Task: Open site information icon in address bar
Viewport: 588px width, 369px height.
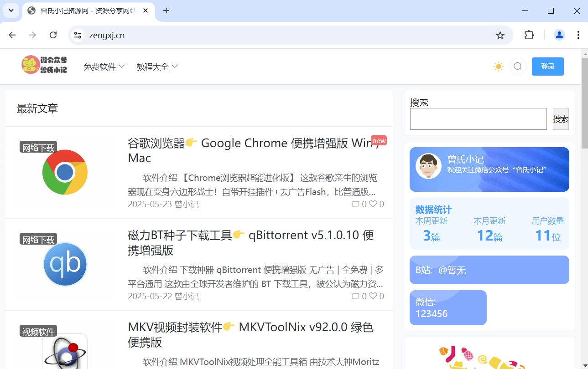Action: 78,35
